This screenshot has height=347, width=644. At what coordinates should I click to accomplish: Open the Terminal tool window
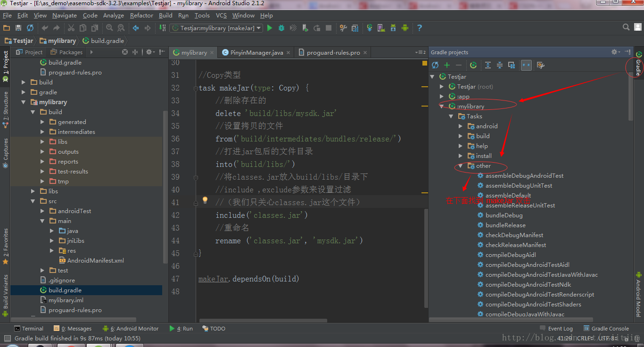pos(29,329)
